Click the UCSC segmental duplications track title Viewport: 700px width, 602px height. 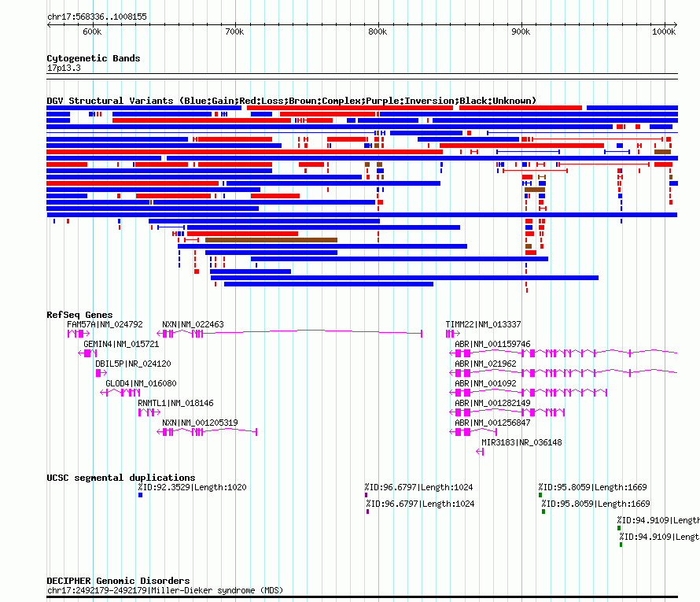tap(121, 478)
